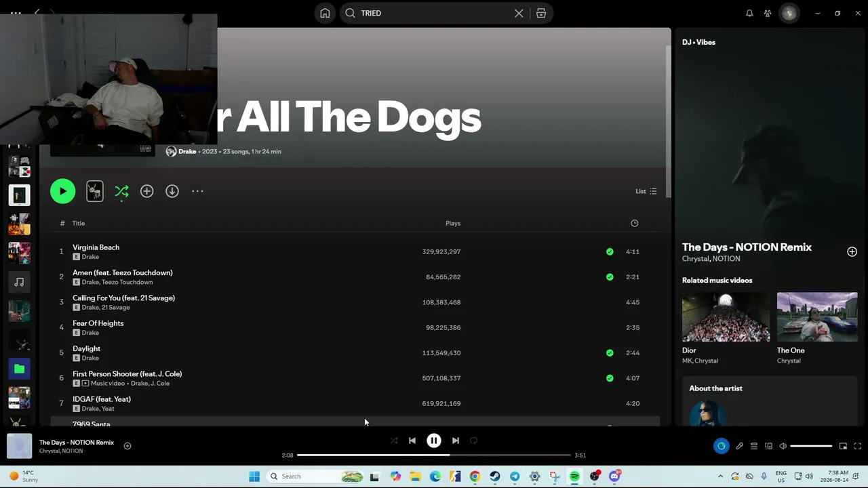Skip to the next track
Image resolution: width=868 pixels, height=488 pixels.
[456, 441]
